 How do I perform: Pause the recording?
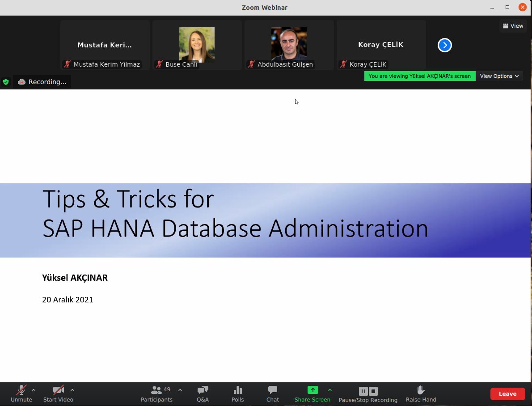click(363, 391)
